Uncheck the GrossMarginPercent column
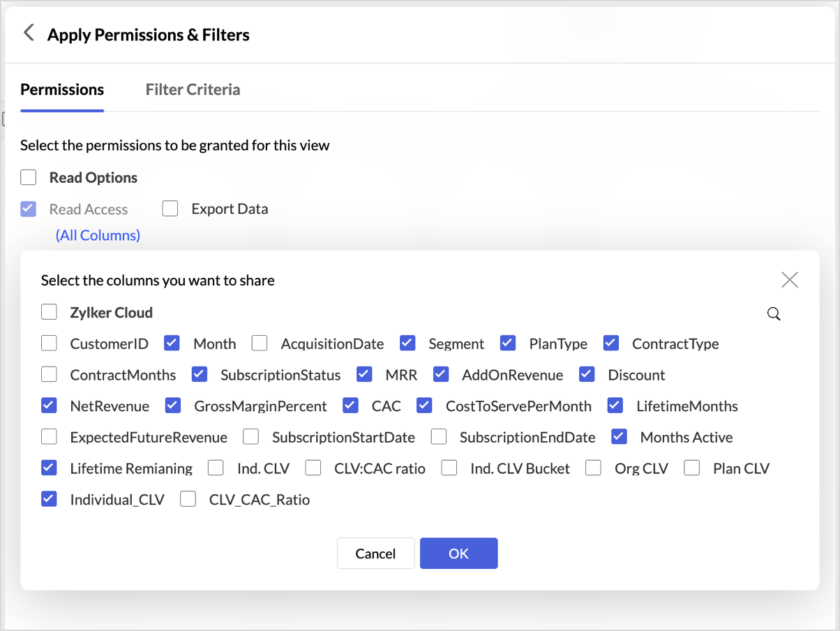The image size is (840, 631). coord(173,406)
